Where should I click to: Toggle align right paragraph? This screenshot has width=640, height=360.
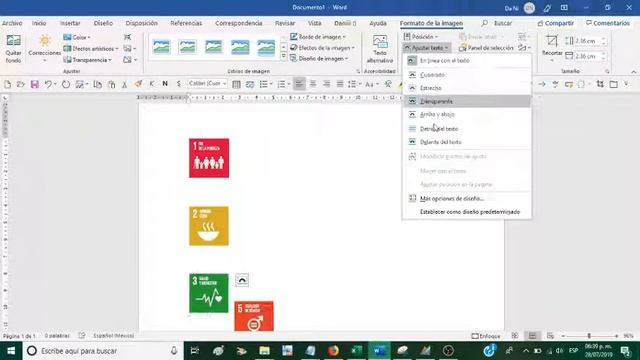click(327, 84)
